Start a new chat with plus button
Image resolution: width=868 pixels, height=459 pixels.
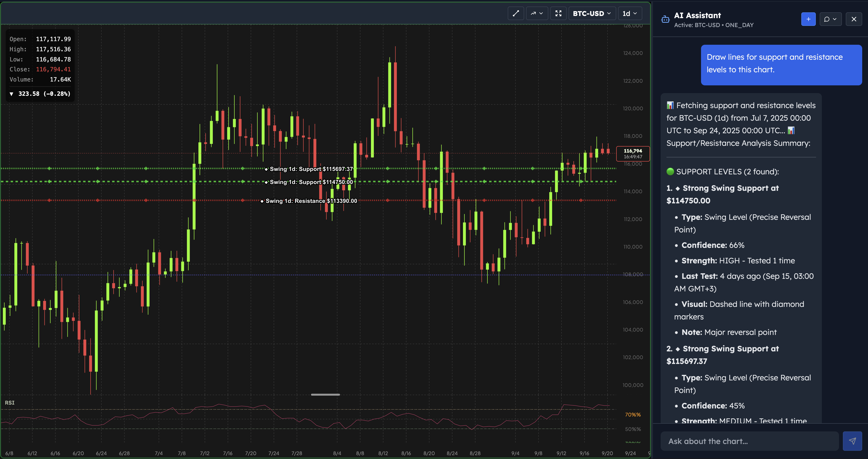pyautogui.click(x=808, y=19)
